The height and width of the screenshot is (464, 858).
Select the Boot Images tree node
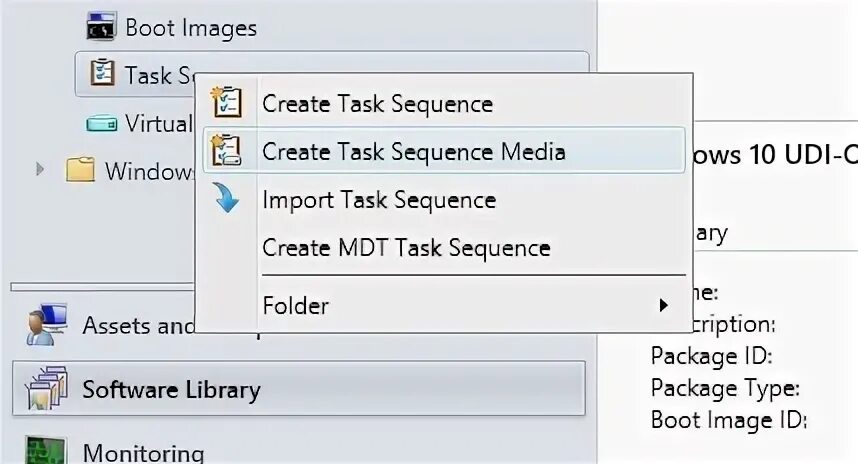tap(191, 28)
